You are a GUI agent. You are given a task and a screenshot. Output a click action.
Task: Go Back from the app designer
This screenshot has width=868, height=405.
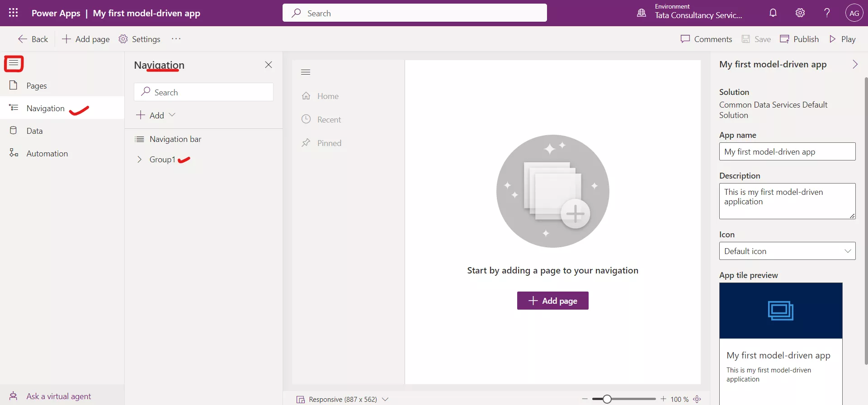coord(33,39)
